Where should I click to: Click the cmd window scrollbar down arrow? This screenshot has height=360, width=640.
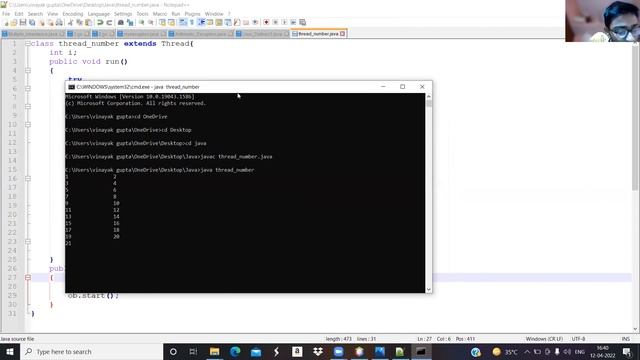tap(429, 289)
